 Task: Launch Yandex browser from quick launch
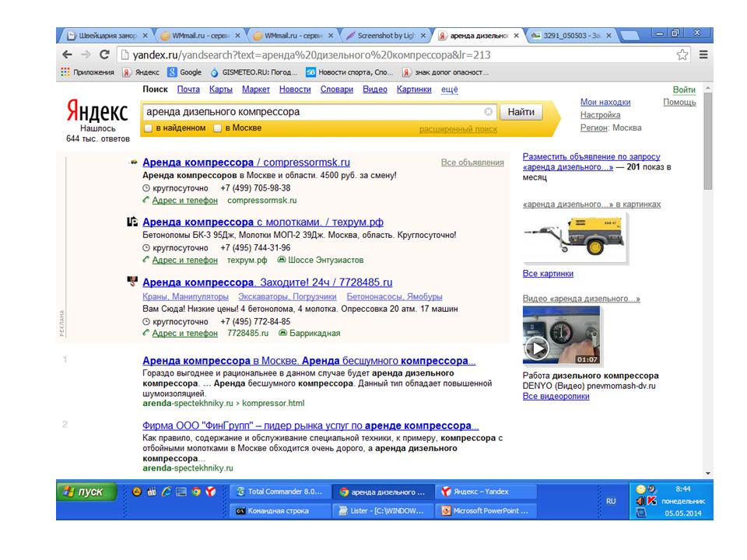(x=211, y=492)
